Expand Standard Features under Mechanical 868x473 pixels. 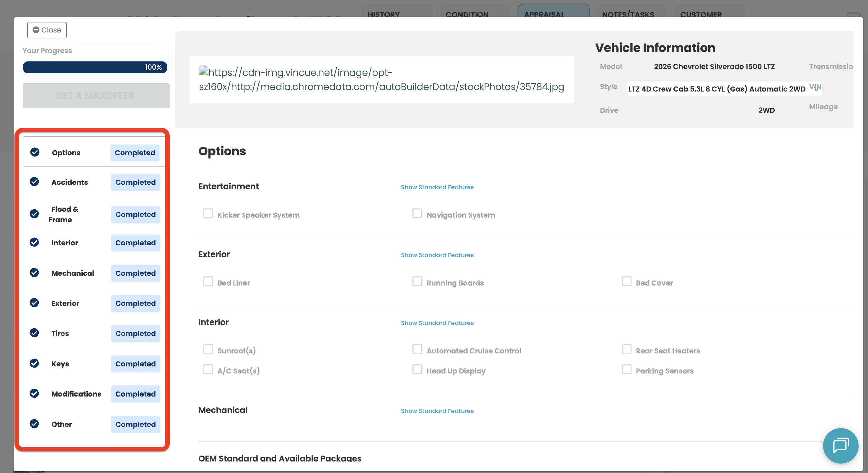(x=437, y=411)
